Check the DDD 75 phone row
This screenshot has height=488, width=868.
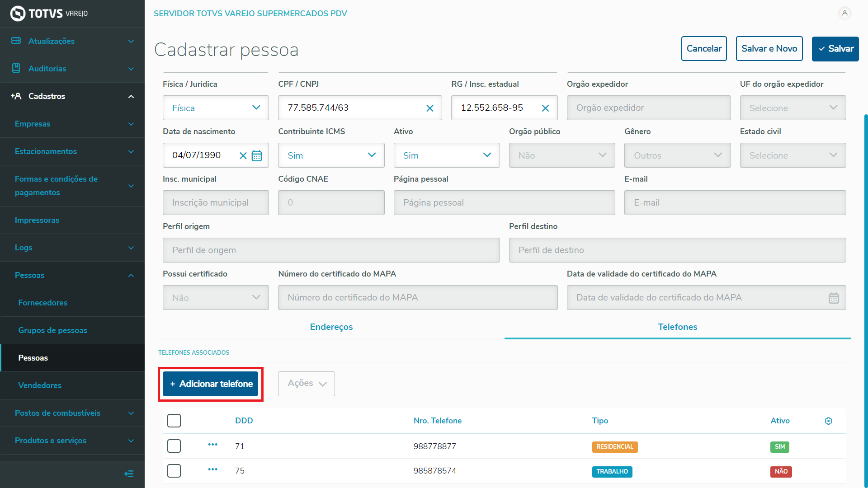pyautogui.click(x=174, y=471)
